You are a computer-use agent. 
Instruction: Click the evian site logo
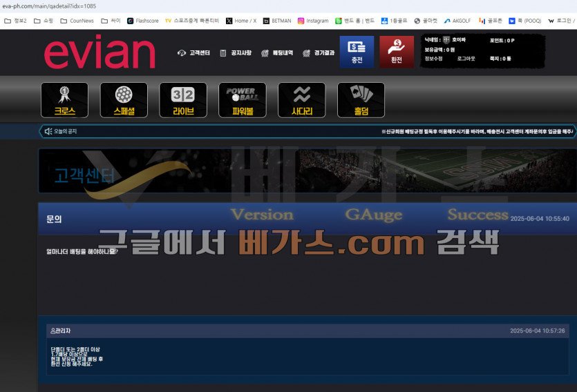coord(100,52)
